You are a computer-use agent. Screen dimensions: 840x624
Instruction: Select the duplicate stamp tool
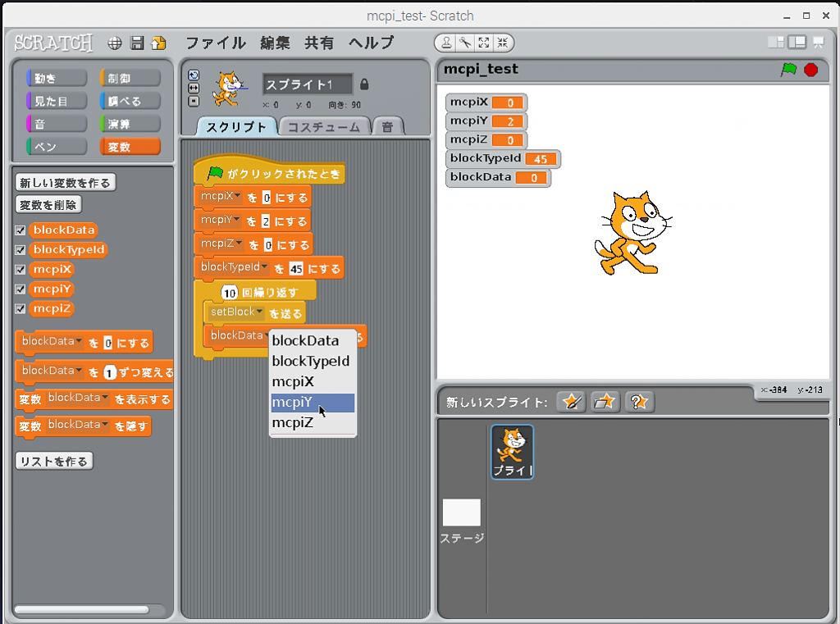(446, 43)
